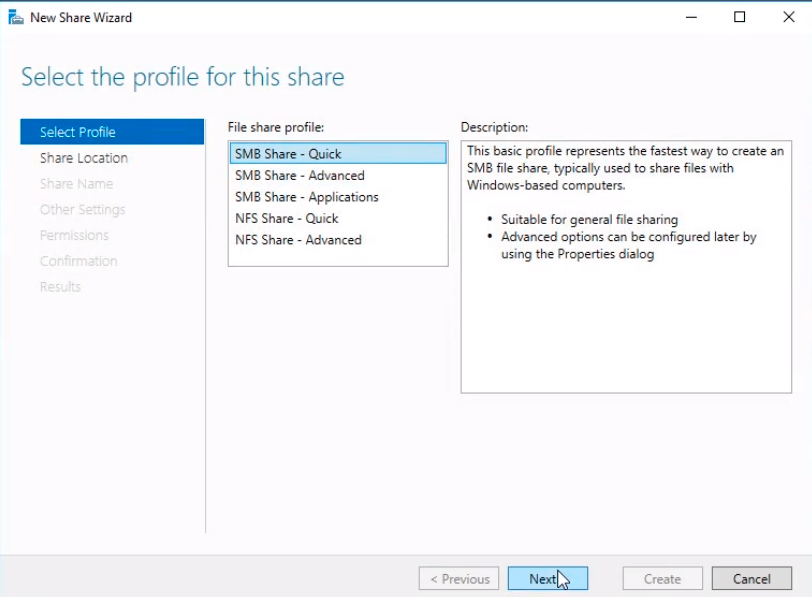The height and width of the screenshot is (597, 812).
Task: Click the Previous button
Action: tap(459, 578)
